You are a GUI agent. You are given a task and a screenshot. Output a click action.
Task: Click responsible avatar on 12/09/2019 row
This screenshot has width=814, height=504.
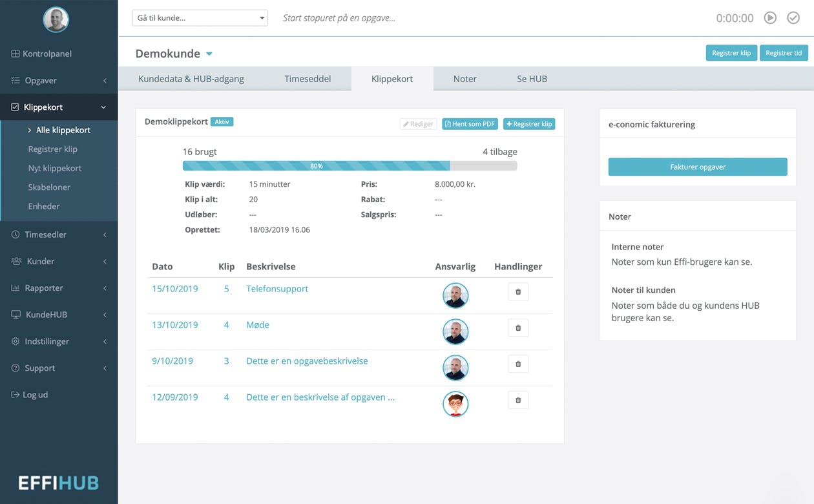[455, 404]
